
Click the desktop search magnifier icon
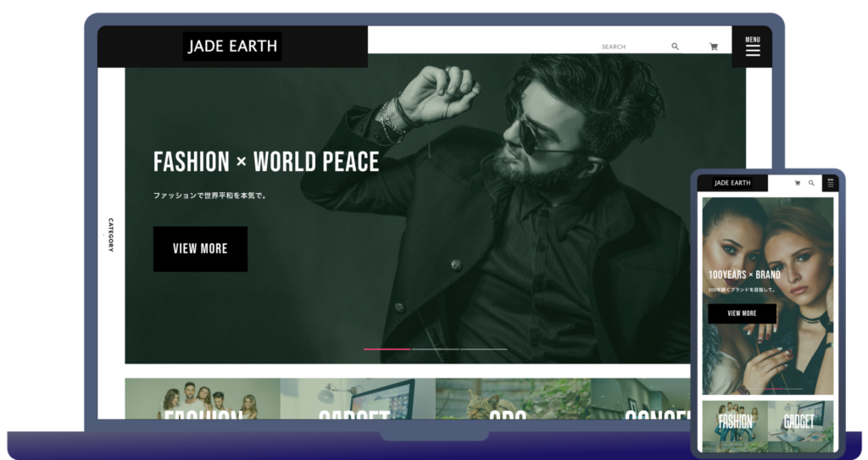coord(676,47)
